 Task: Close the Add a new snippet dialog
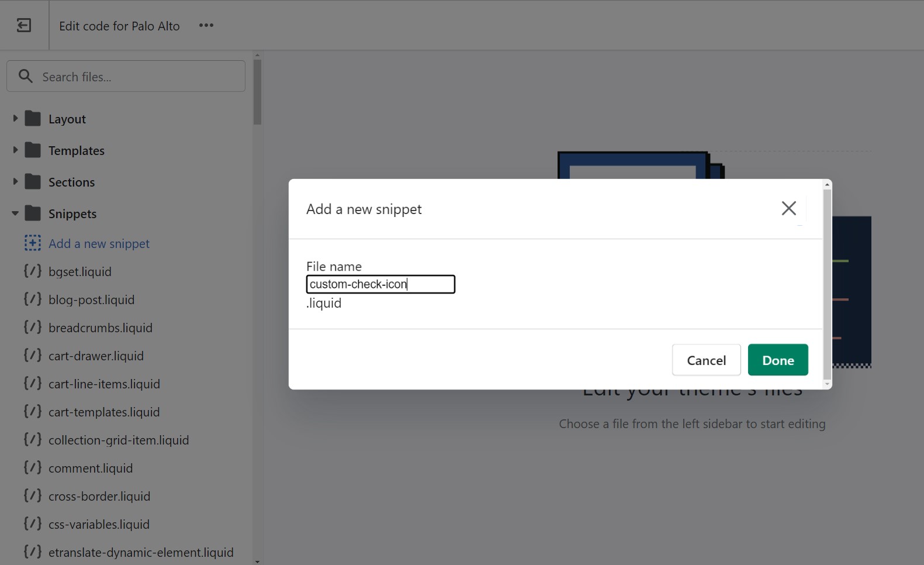pos(788,208)
